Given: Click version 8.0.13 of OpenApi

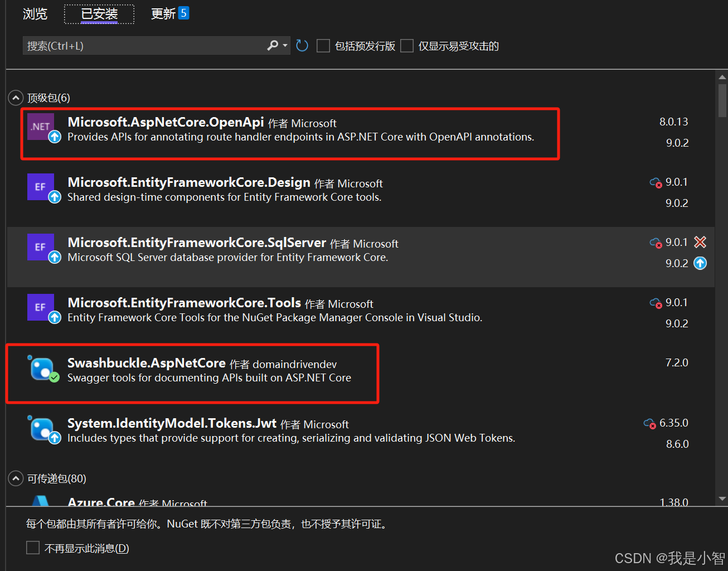Looking at the screenshot, I should 673,122.
